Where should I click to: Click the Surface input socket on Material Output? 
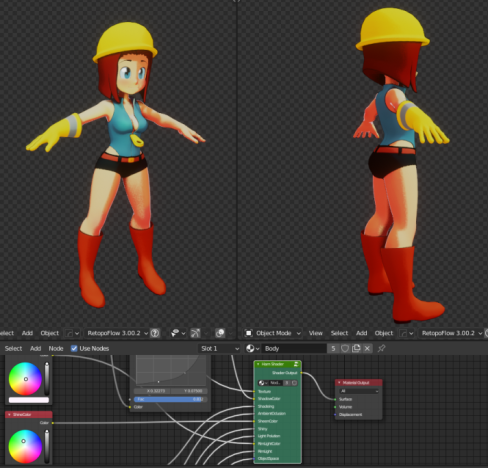(335, 399)
